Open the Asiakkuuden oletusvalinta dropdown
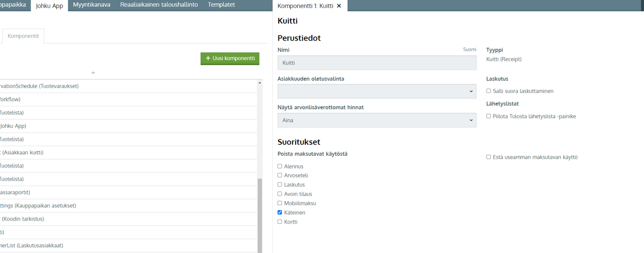This screenshot has height=253, width=644. 376,91
